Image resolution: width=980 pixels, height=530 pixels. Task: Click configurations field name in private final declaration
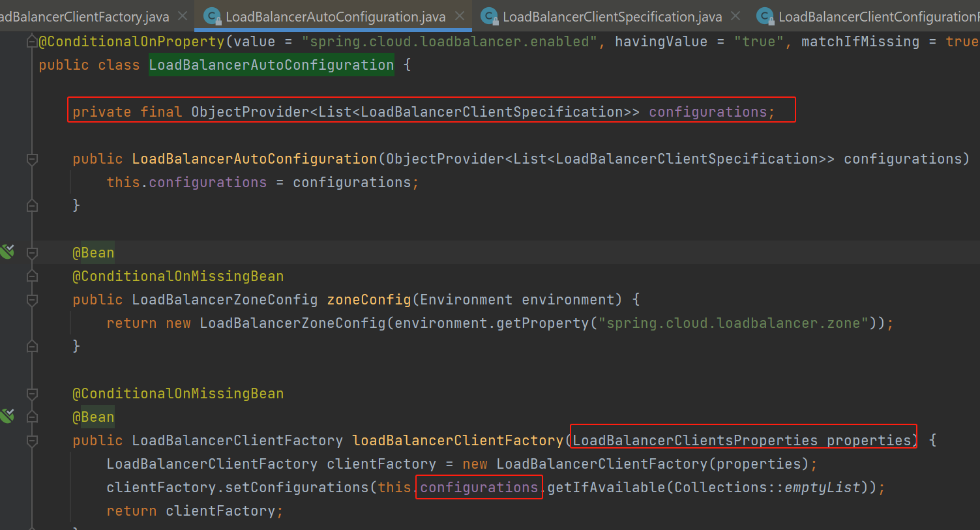point(707,112)
